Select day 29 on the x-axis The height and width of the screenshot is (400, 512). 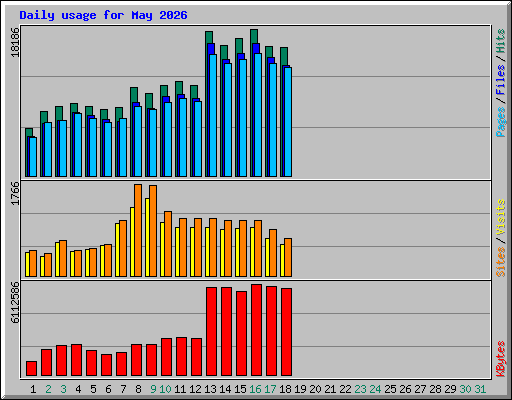[450, 389]
